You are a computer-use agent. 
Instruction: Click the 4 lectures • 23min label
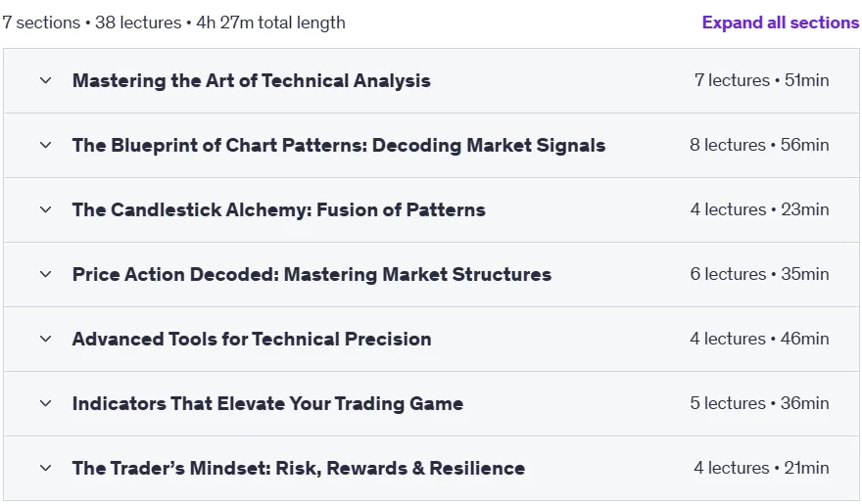[x=760, y=209]
